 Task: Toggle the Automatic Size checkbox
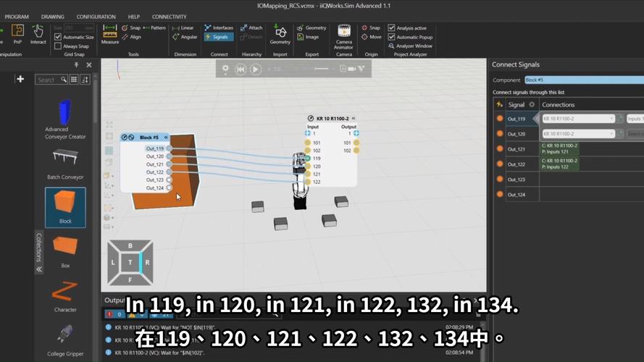point(58,37)
